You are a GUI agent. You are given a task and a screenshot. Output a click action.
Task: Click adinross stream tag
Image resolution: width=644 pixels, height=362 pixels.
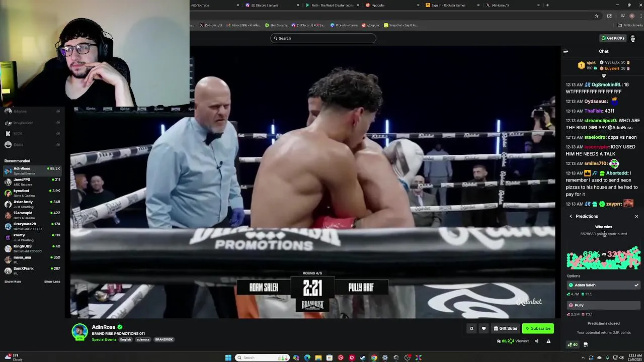tap(143, 339)
